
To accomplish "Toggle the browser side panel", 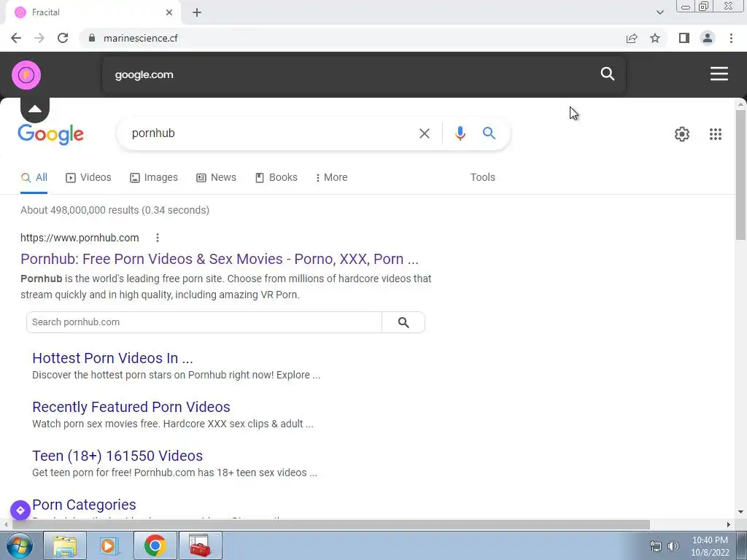I will pos(684,38).
